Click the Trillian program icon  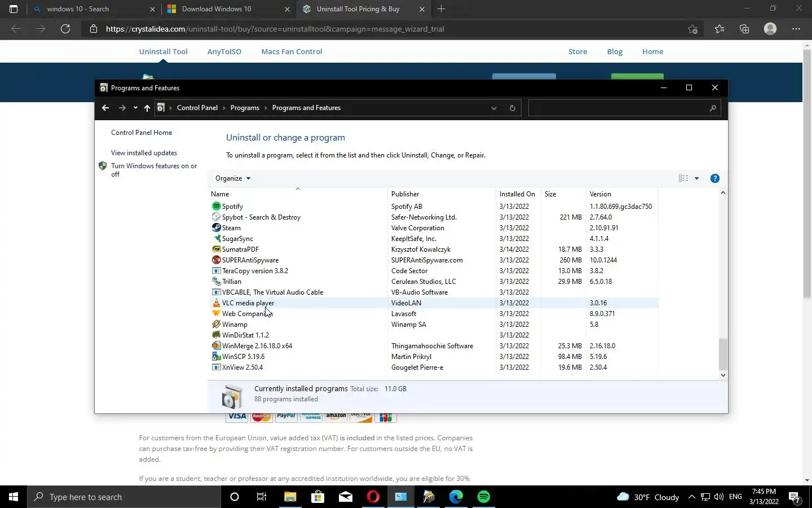216,282
